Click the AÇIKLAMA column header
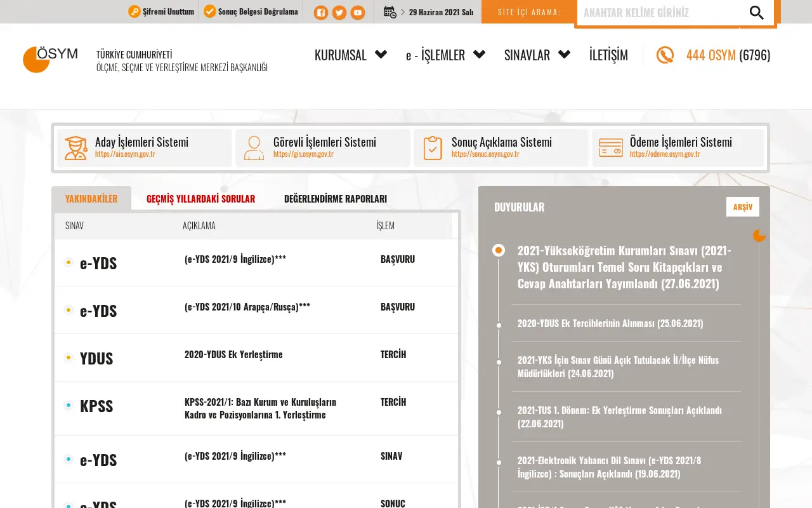Viewport: 812px width, 508px height. tap(199, 225)
